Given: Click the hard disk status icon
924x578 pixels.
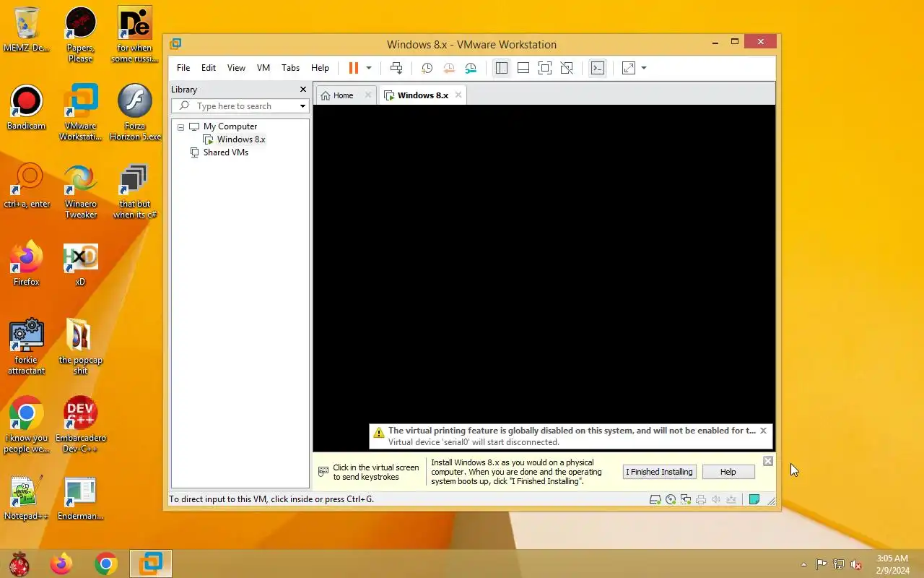Looking at the screenshot, I should pos(655,499).
